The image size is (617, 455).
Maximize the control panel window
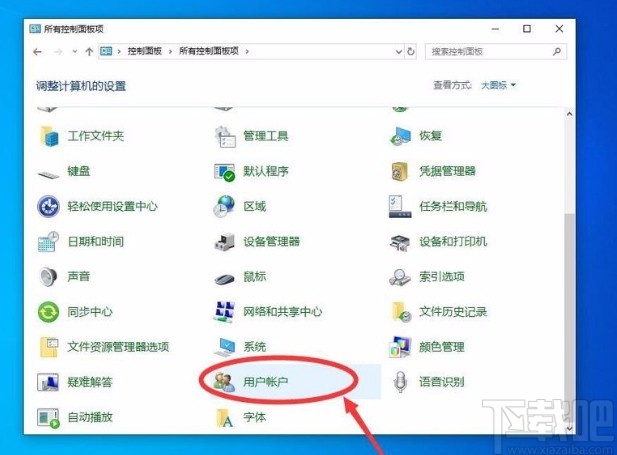pyautogui.click(x=527, y=29)
